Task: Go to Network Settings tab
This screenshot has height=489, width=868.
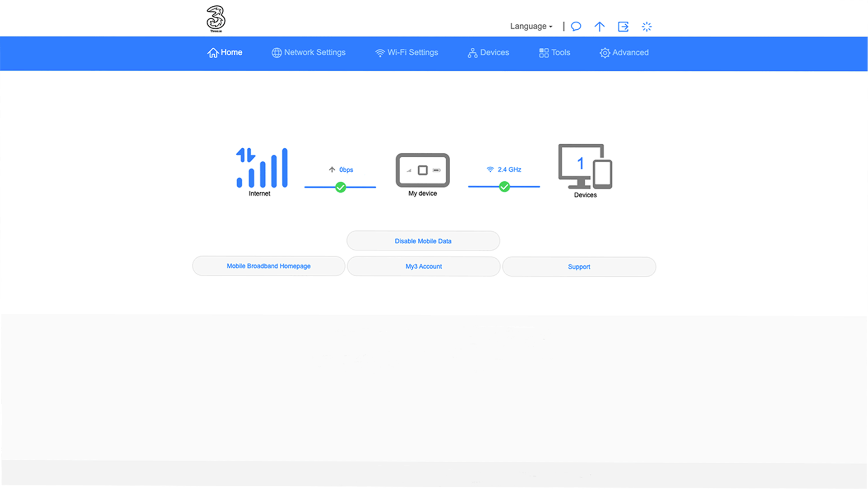Action: tap(309, 53)
